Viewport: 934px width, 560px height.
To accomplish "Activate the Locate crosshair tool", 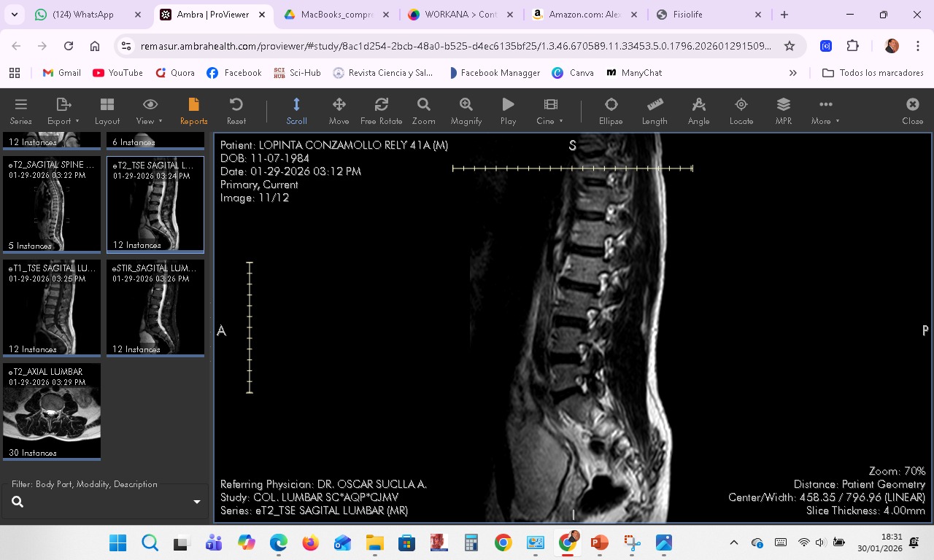I will [x=741, y=111].
